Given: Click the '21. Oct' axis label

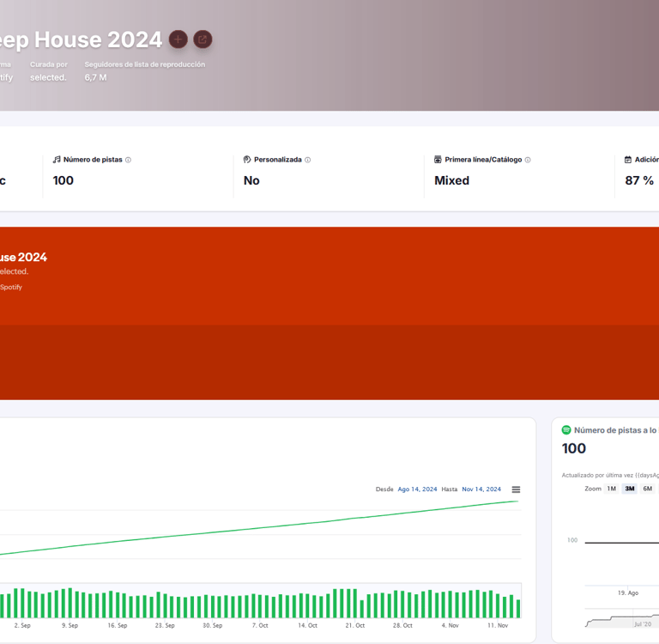Looking at the screenshot, I should pos(355,625).
